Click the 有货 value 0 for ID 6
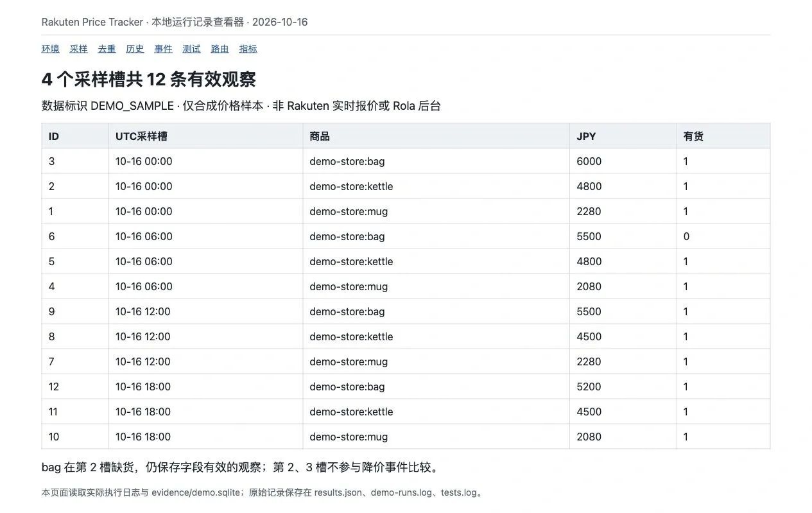Screen dimensions: 812x513 pyautogui.click(x=686, y=236)
